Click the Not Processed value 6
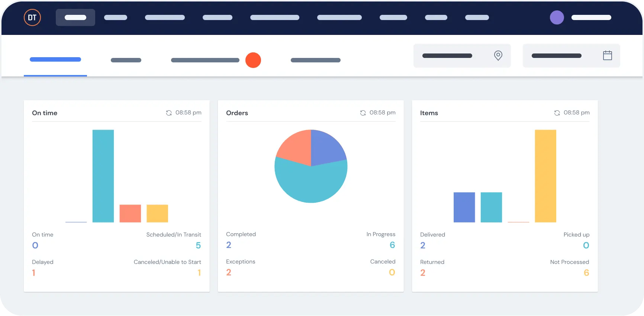This screenshot has height=316, width=644. [586, 273]
